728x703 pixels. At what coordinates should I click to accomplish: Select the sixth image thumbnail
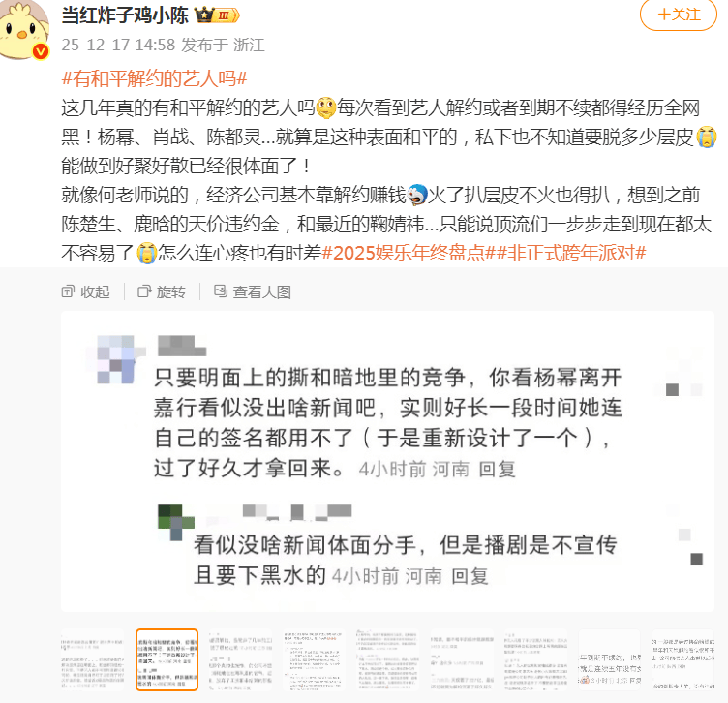pos(462,659)
